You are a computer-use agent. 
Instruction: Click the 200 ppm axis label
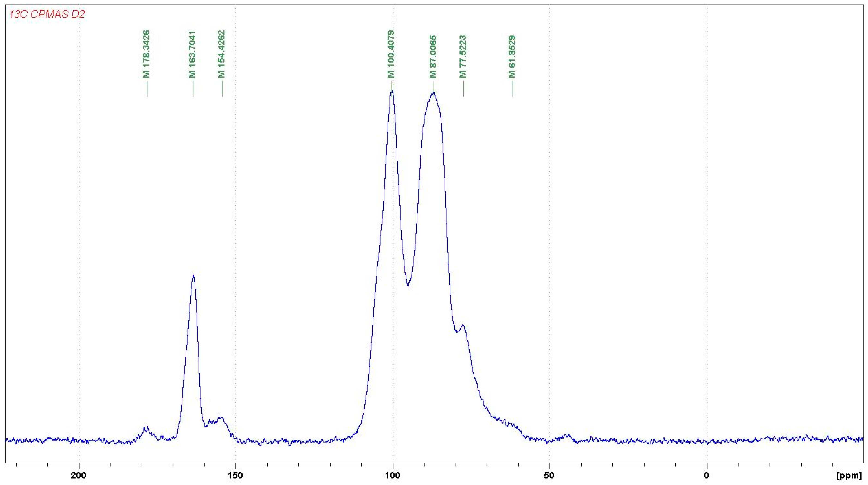click(78, 476)
